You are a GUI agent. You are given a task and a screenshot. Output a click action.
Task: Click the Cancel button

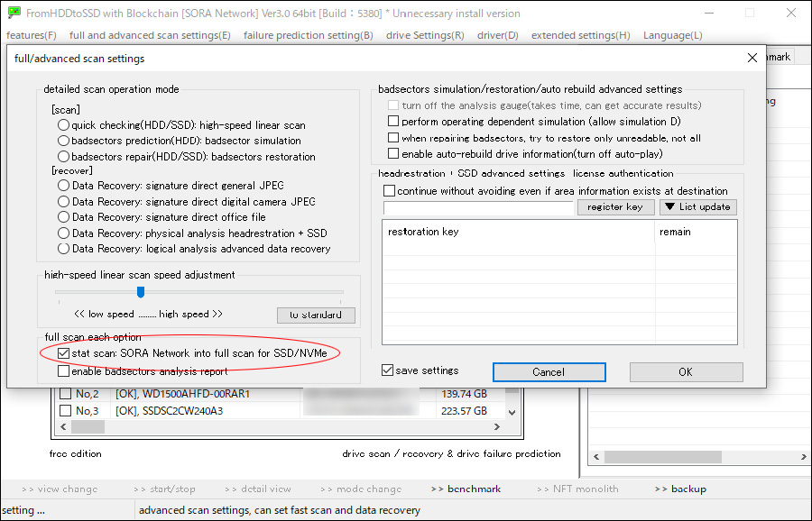click(x=548, y=372)
